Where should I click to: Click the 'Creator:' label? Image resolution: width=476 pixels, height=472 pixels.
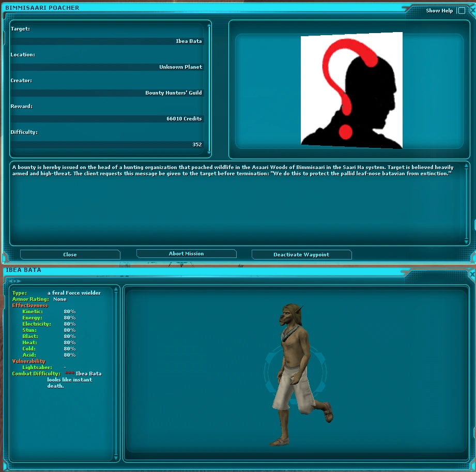(x=21, y=81)
